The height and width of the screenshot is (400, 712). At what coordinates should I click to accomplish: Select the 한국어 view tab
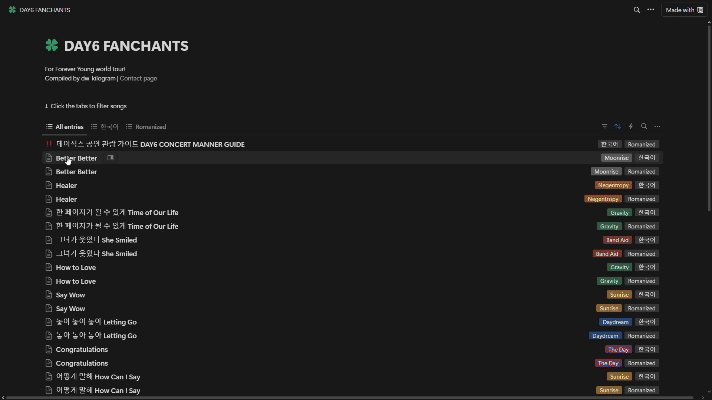coord(105,127)
